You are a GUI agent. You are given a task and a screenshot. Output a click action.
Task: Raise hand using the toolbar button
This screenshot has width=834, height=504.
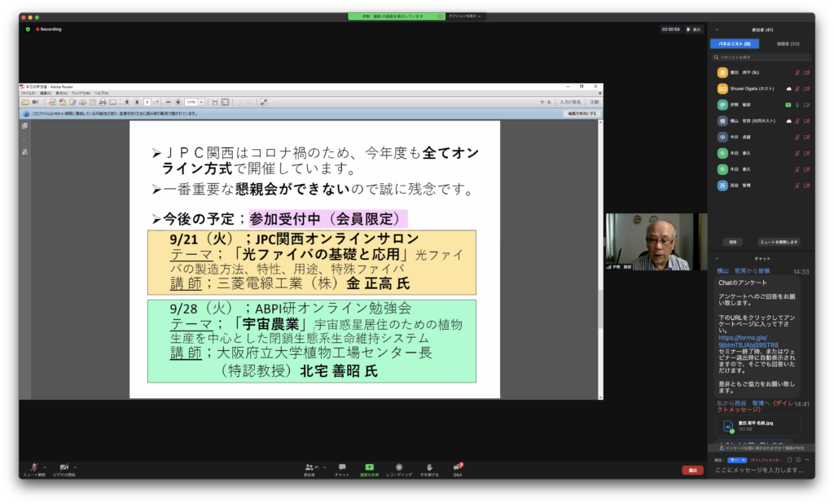[429, 470]
